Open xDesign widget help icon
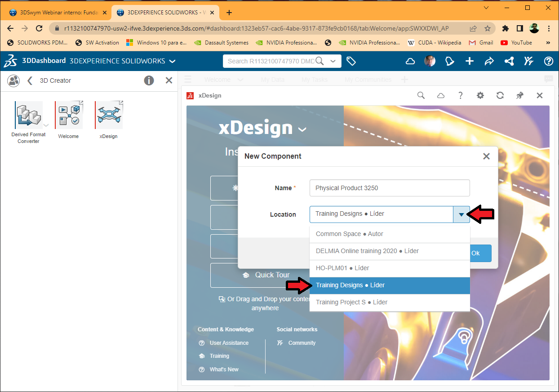 tap(461, 95)
